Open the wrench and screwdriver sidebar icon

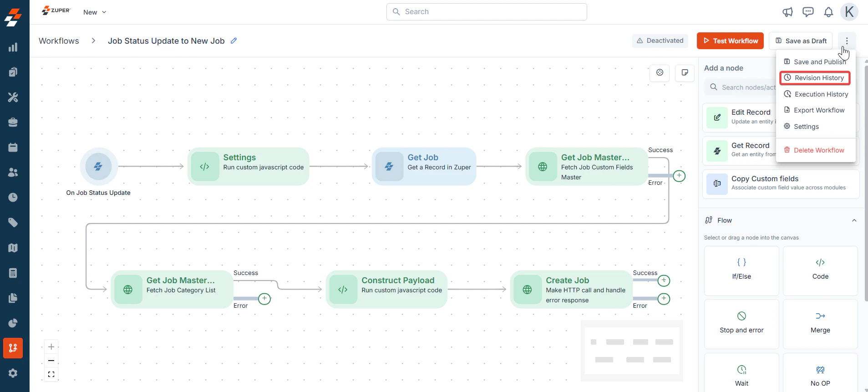click(x=13, y=97)
